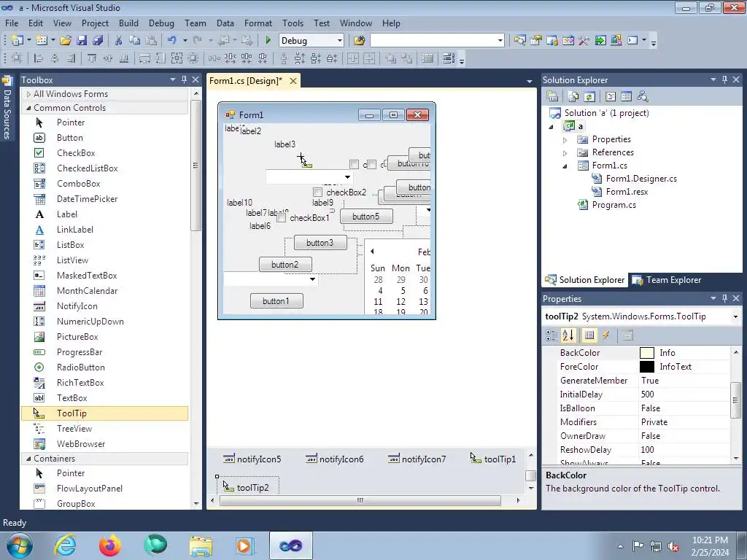Select the notifyIcon5 component in tray

(x=252, y=459)
